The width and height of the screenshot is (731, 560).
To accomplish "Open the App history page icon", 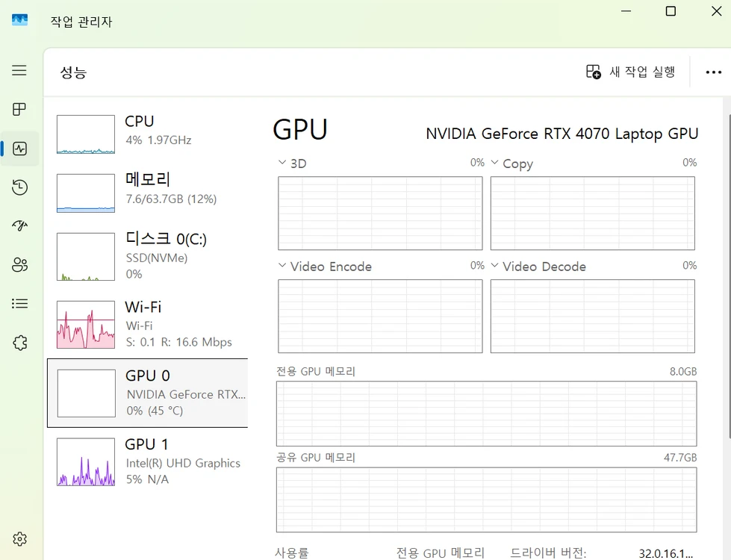I will [19, 187].
